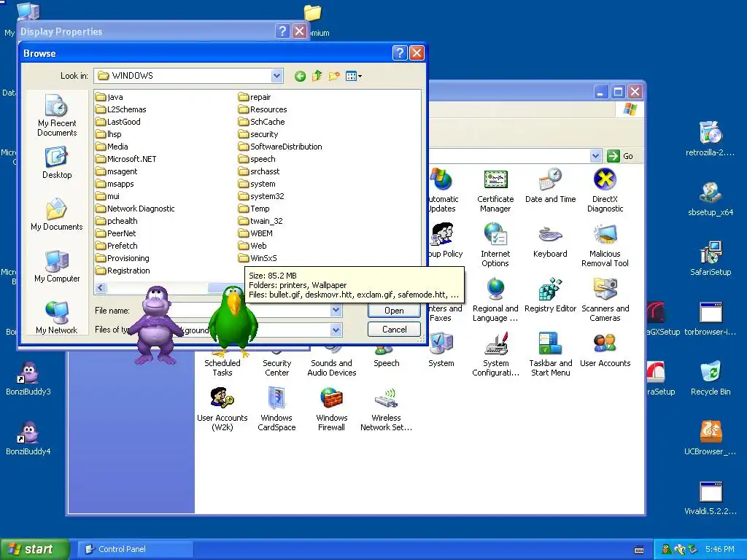Select the Network Diagnostic folder
The height and width of the screenshot is (560, 747).
pyautogui.click(x=135, y=209)
